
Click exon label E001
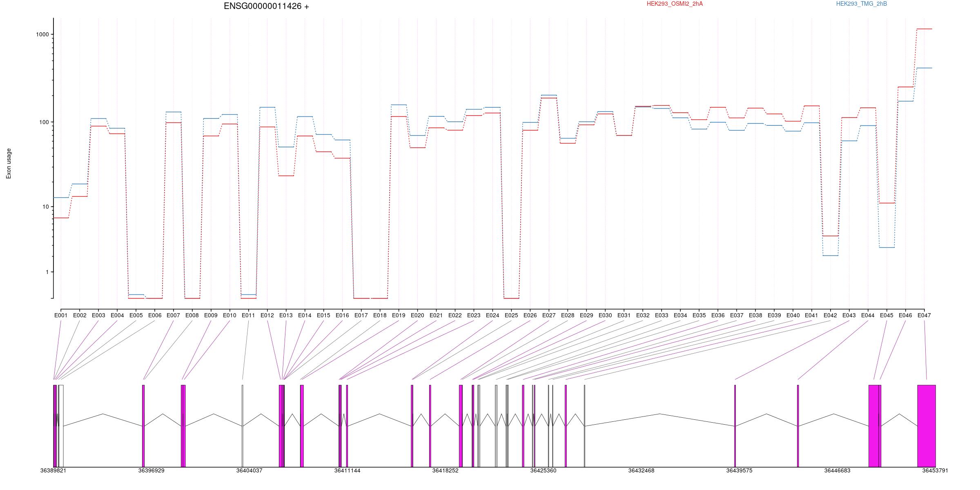[61, 315]
